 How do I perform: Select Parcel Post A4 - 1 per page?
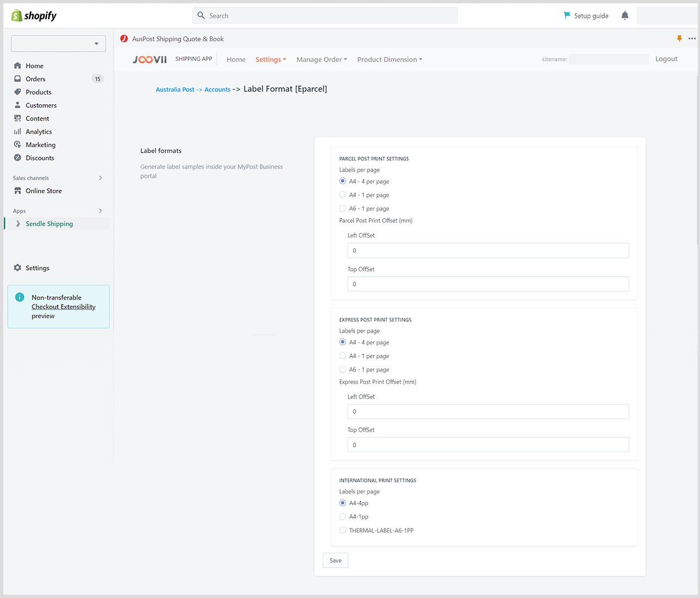click(343, 195)
